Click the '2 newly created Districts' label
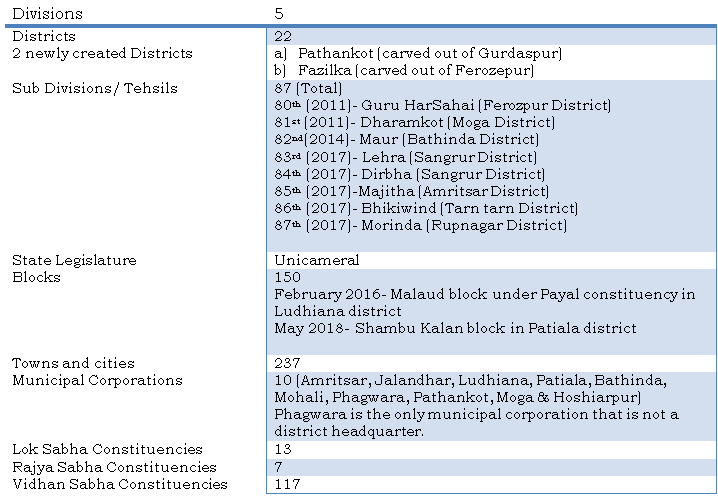Viewport: 718px width, 498px height. coord(102,53)
